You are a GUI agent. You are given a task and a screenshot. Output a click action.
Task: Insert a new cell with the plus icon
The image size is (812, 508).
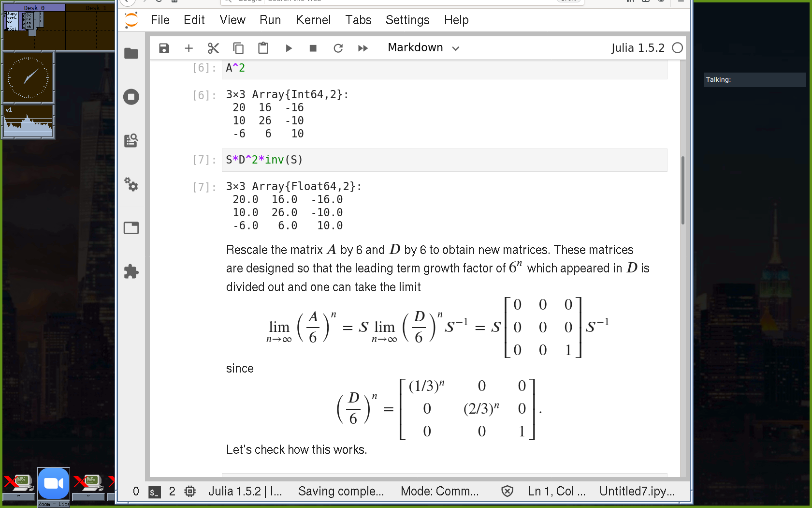coord(189,48)
